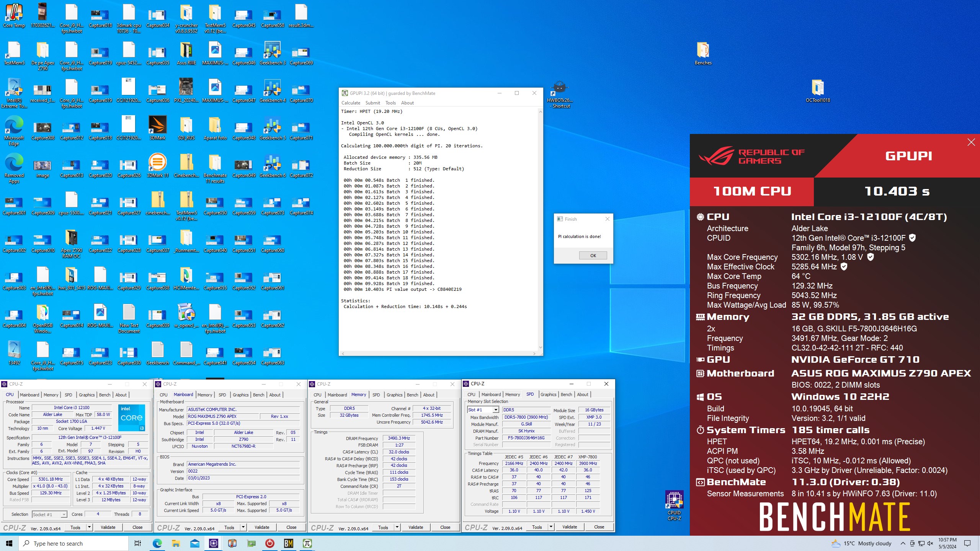Screen dimensions: 980x551
Task: Close the BenchMate GPUPI result panel
Action: (x=971, y=142)
